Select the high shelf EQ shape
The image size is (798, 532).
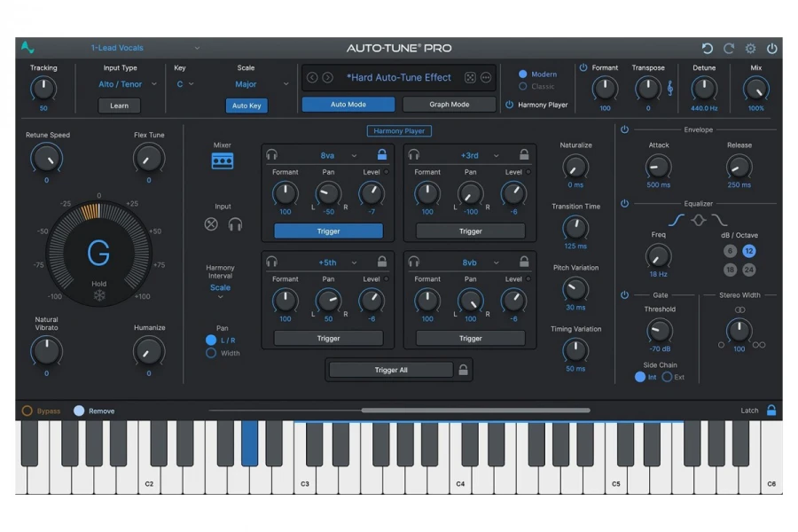720,220
